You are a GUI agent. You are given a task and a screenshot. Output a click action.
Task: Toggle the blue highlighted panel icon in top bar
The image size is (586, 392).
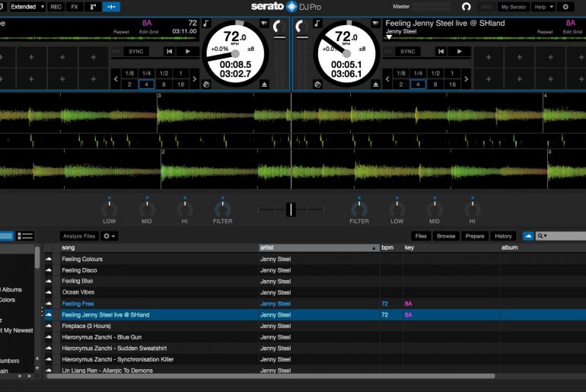(111, 7)
